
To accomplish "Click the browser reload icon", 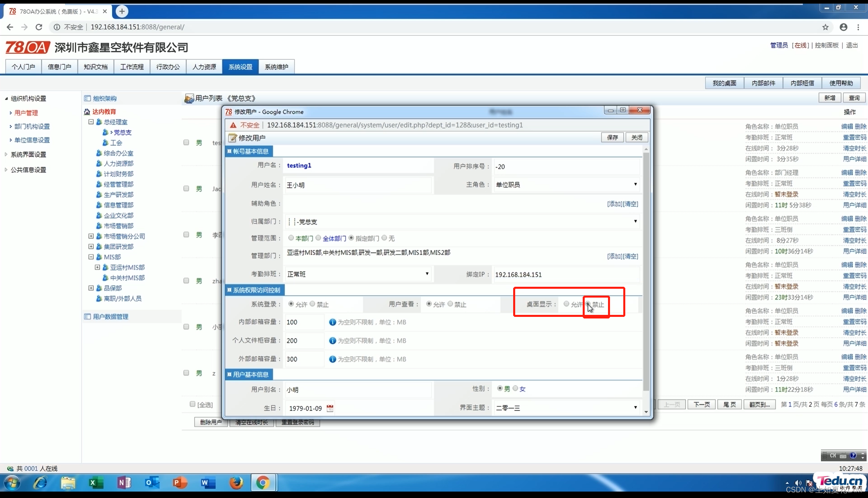I will pos(39,27).
